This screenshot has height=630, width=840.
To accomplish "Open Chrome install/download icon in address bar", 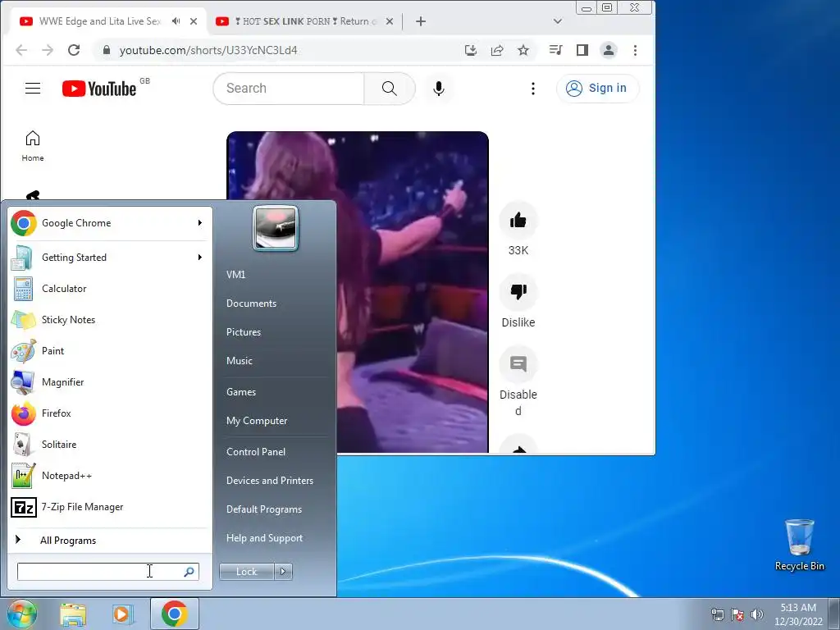I will (x=470, y=50).
